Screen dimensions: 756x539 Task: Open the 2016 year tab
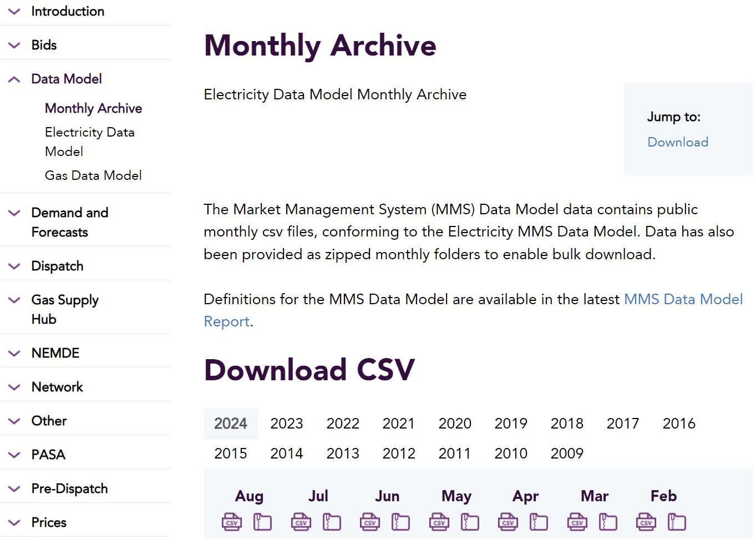point(679,424)
